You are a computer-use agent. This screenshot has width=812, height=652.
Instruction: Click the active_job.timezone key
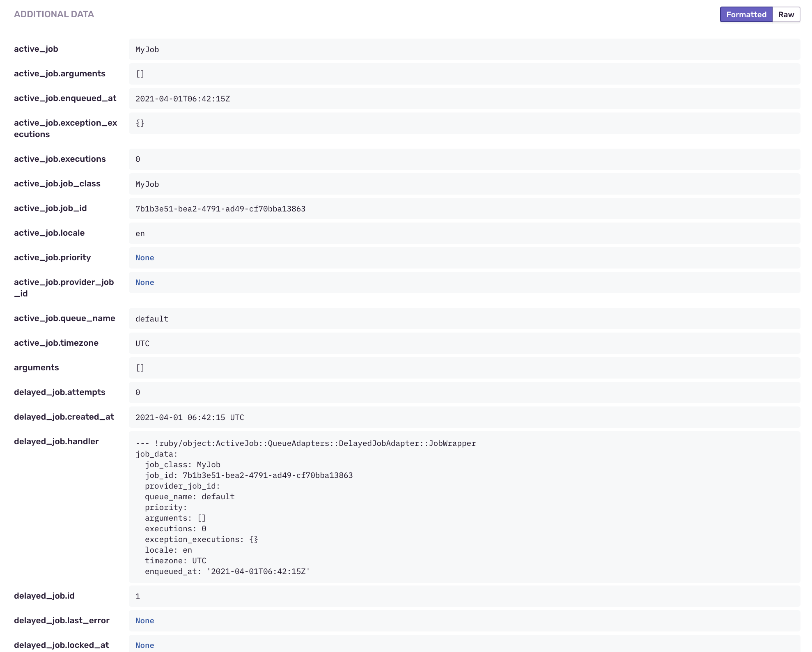(56, 343)
